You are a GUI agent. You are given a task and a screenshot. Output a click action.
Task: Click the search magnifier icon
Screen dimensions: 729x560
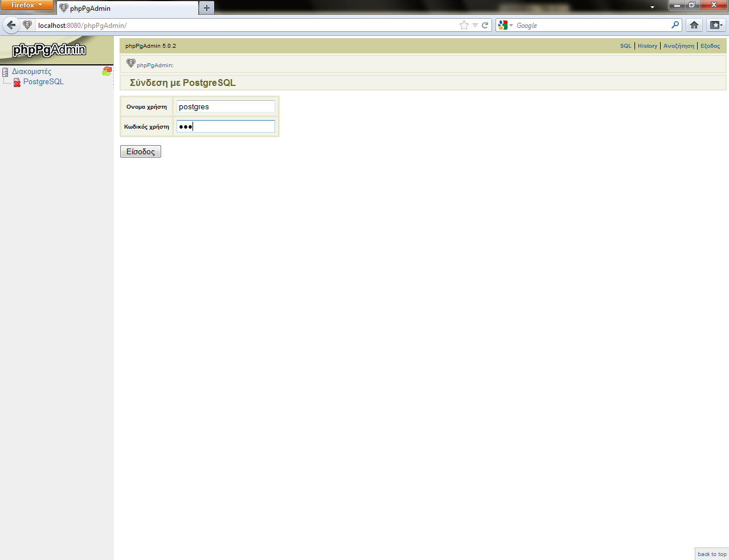pos(675,25)
